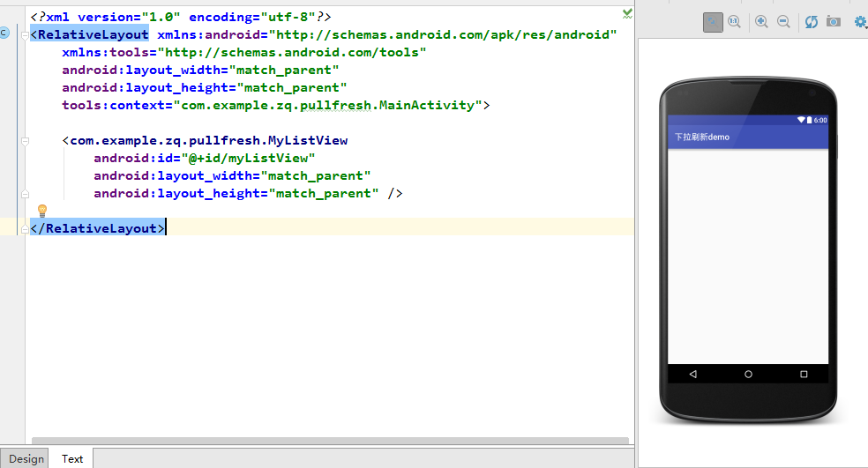Image resolution: width=868 pixels, height=468 pixels.
Task: Click the yellow lightbulb intention icon
Action: (x=42, y=211)
